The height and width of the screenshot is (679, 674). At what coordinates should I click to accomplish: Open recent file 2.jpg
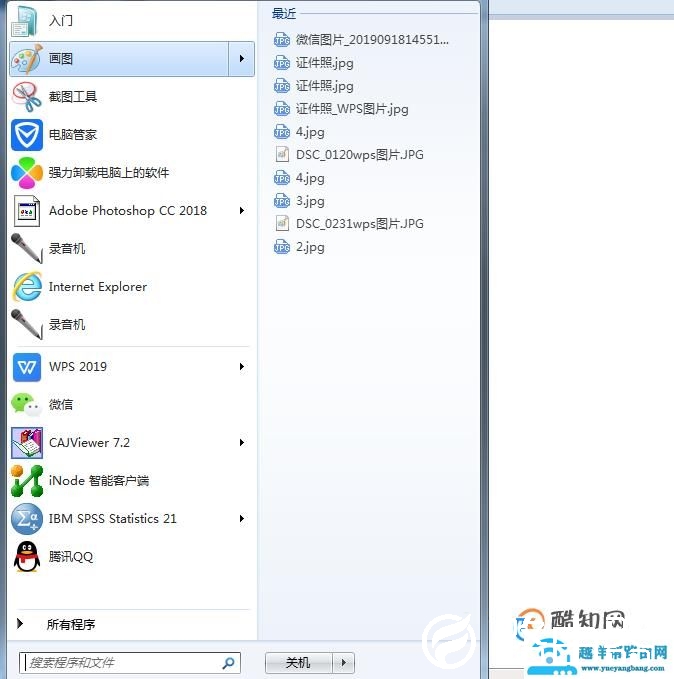point(299,247)
